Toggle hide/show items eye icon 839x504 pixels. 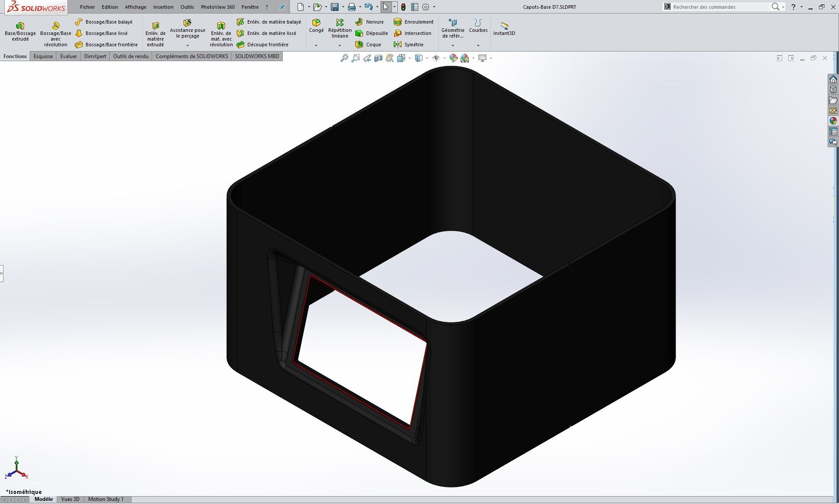pyautogui.click(x=436, y=58)
